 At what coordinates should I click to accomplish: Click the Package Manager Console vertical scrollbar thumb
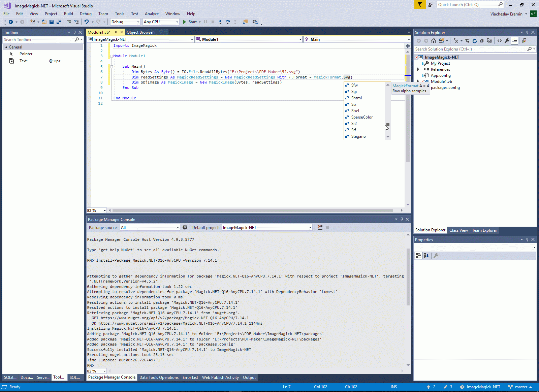(x=408, y=277)
